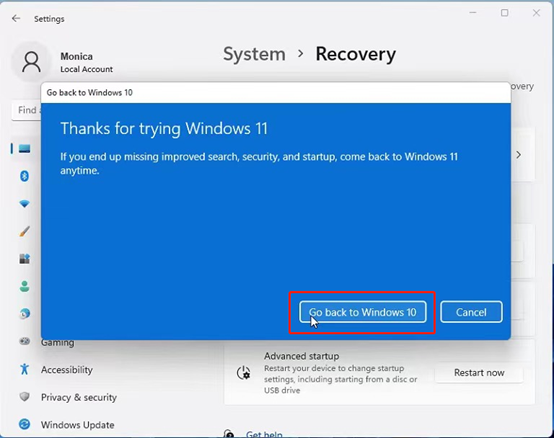
Task: Click the Find a setting search box
Action: click(x=27, y=110)
